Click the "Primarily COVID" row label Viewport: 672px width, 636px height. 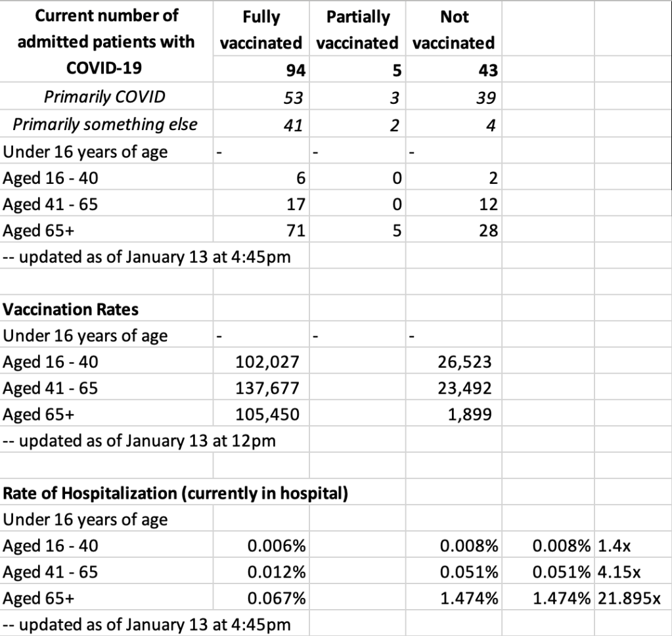(x=104, y=97)
